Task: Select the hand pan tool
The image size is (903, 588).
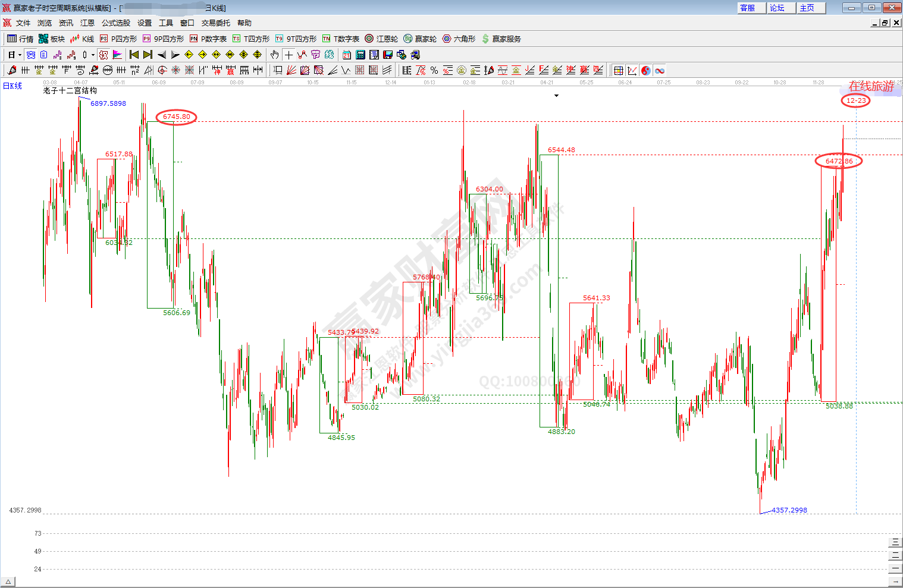Action: tap(274, 55)
